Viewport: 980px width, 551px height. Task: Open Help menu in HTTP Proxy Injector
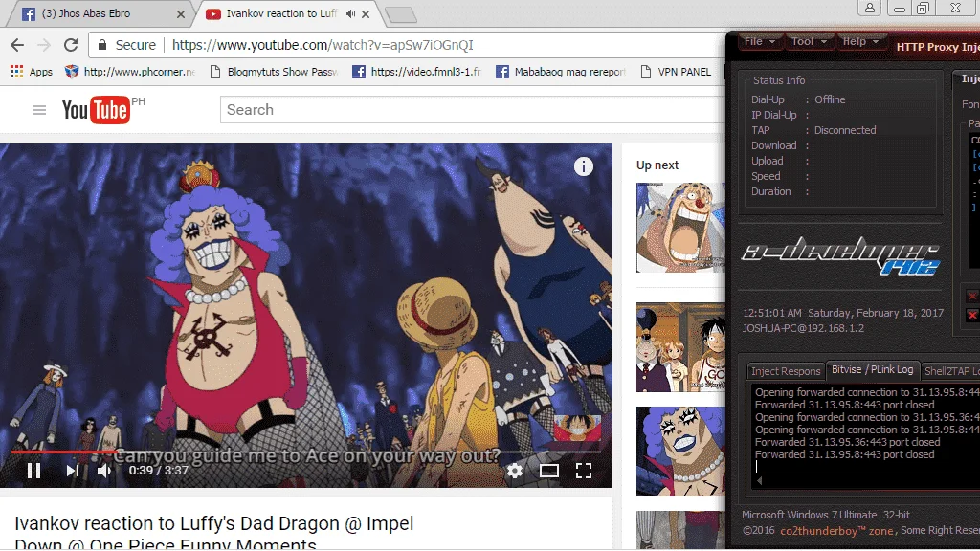tap(860, 41)
